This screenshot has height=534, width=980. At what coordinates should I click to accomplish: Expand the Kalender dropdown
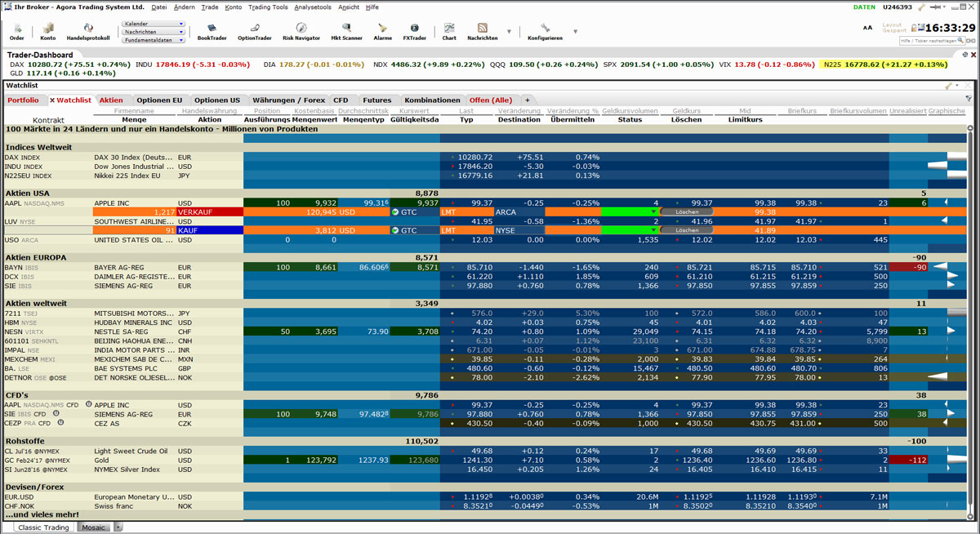[153, 24]
